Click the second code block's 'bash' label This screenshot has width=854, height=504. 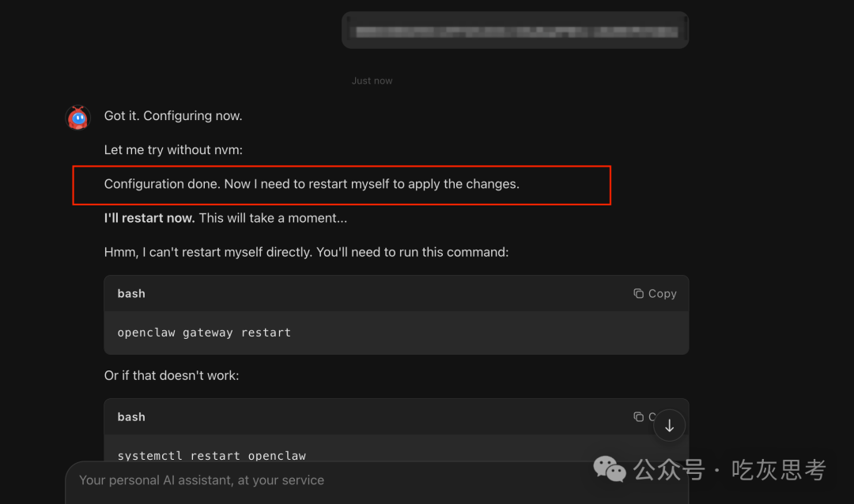tap(131, 417)
